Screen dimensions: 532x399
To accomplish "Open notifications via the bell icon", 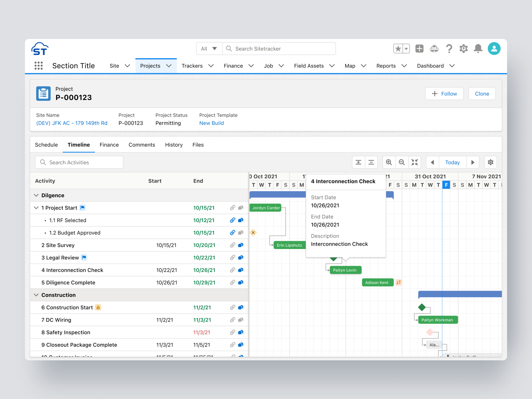I will click(x=478, y=49).
